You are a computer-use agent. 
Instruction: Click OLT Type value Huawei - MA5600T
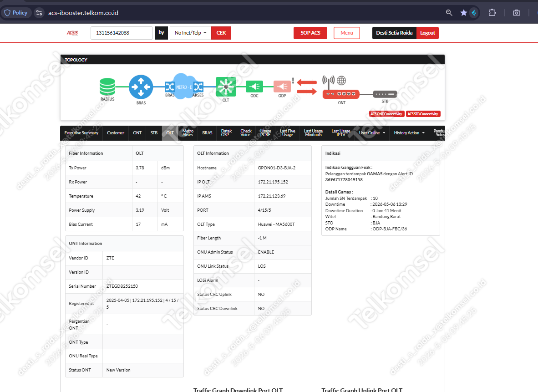click(276, 224)
